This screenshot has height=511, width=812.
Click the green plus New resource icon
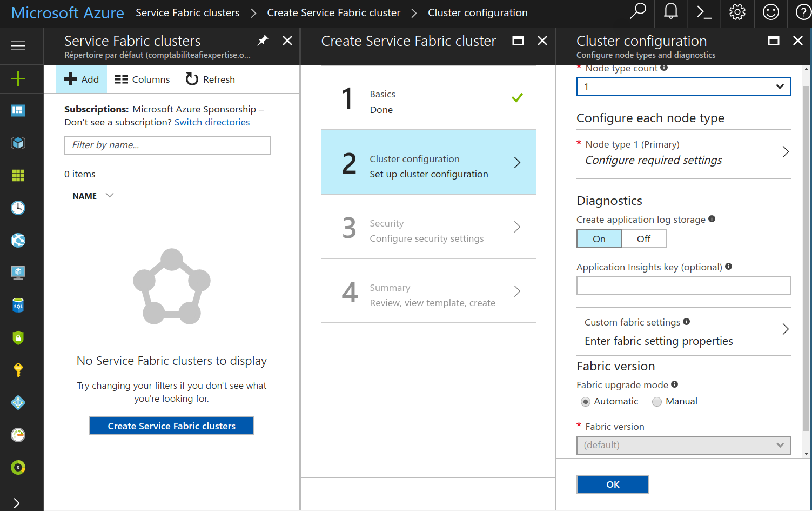click(x=18, y=79)
